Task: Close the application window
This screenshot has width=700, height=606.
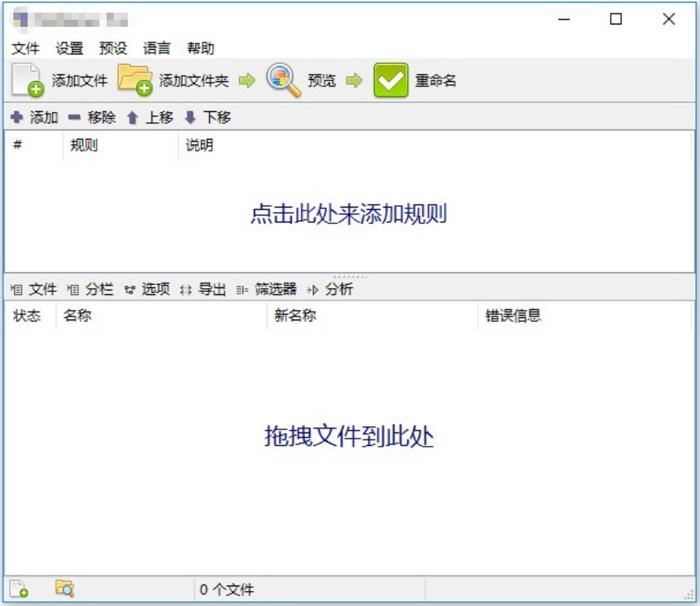Action: point(668,19)
